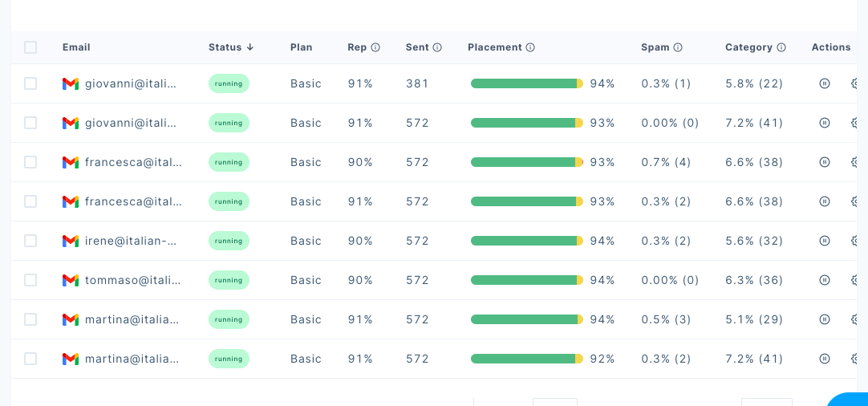Pause warmup for the irene@italian account
Screen dimensions: 868x406
point(824,241)
